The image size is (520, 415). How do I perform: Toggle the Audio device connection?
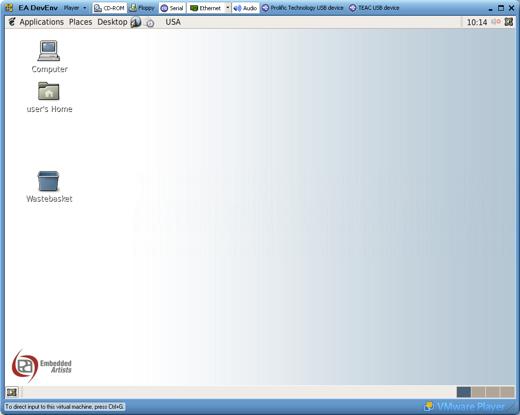[245, 8]
